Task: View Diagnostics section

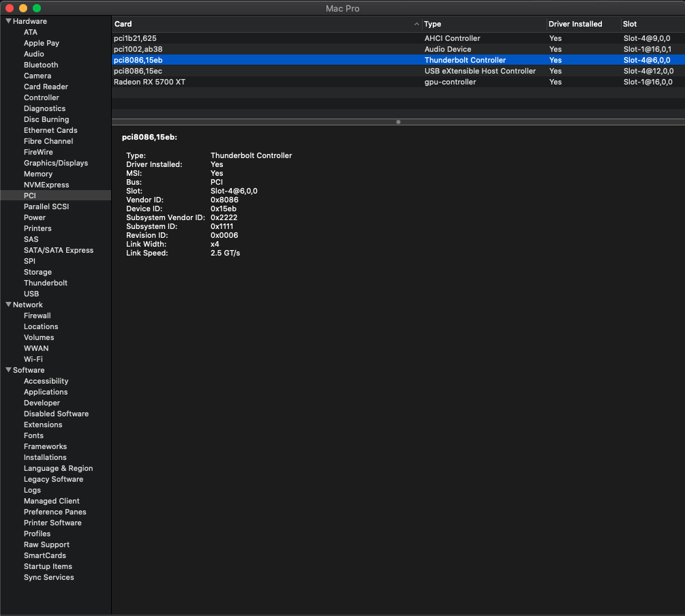Action: (44, 108)
